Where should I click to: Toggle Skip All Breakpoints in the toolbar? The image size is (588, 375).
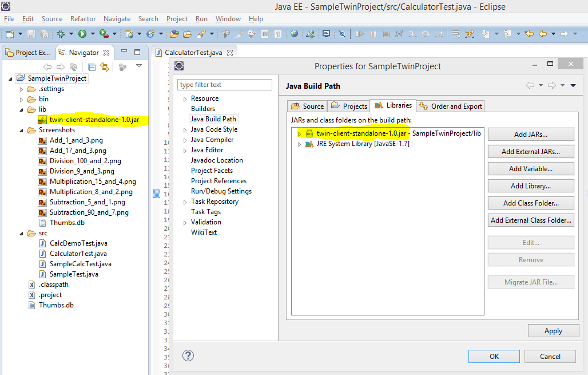pos(342,34)
